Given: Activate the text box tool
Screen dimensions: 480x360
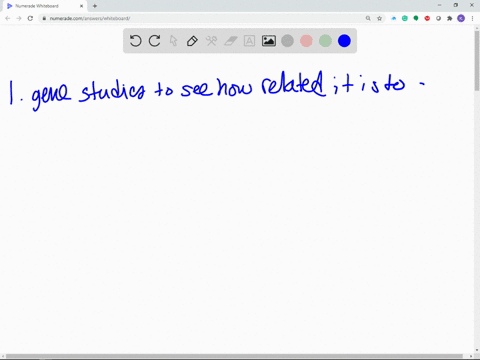Looking at the screenshot, I should tap(249, 41).
